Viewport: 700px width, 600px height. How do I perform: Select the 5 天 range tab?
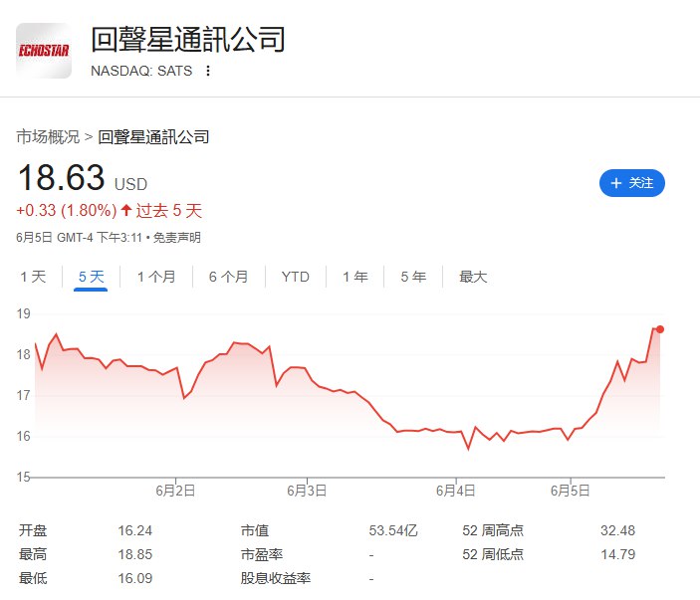91,277
